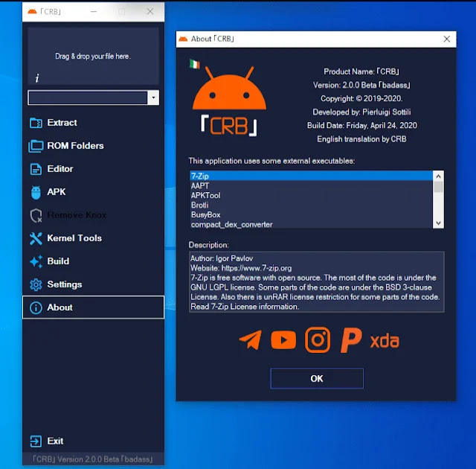Viewport: 476px width, 469px height.
Task: Click the executables list scrollbar thumb
Action: point(438,187)
